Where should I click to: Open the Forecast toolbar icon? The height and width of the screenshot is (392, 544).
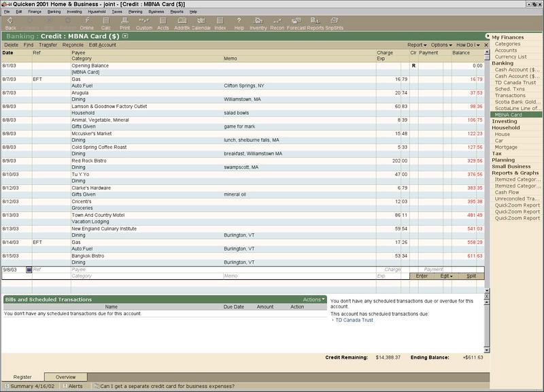[x=296, y=23]
